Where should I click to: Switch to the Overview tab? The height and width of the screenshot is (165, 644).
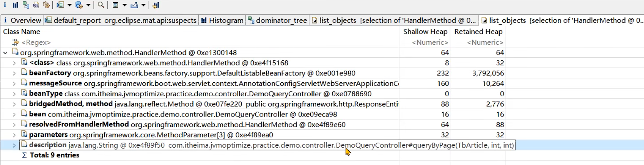22,20
